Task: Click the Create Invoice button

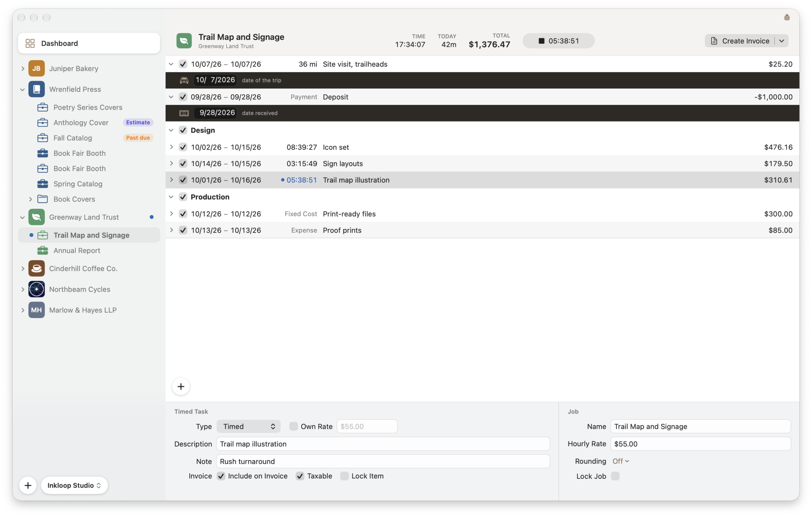Action: (x=740, y=41)
